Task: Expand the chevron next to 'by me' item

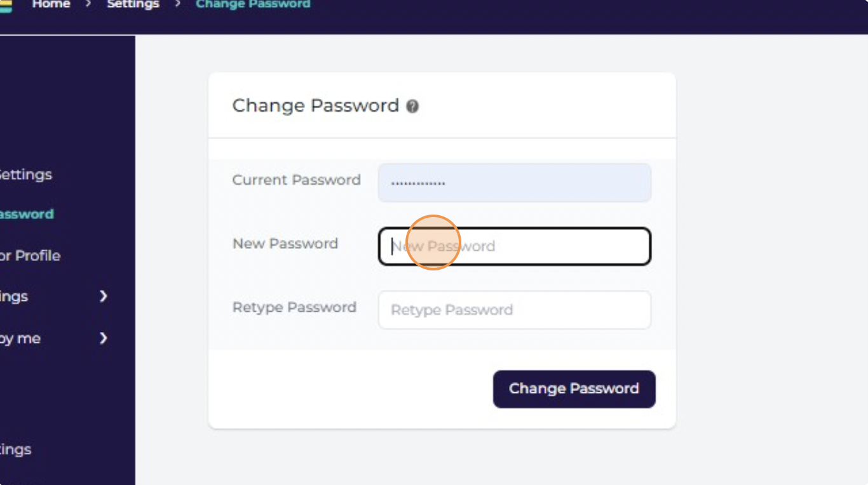Action: (x=104, y=338)
